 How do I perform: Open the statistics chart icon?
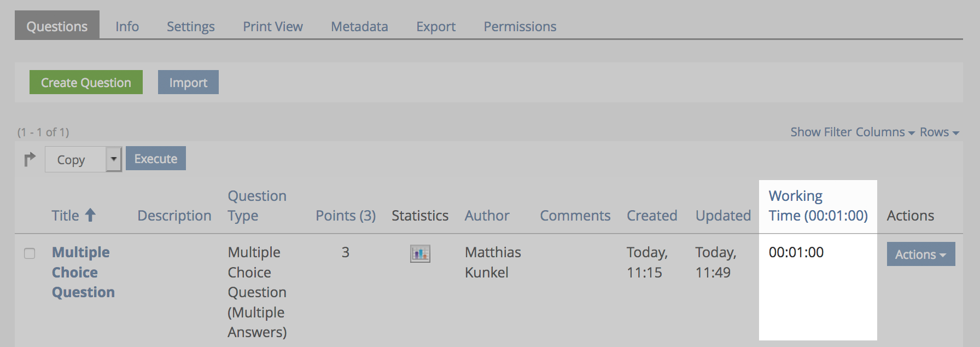coord(420,253)
